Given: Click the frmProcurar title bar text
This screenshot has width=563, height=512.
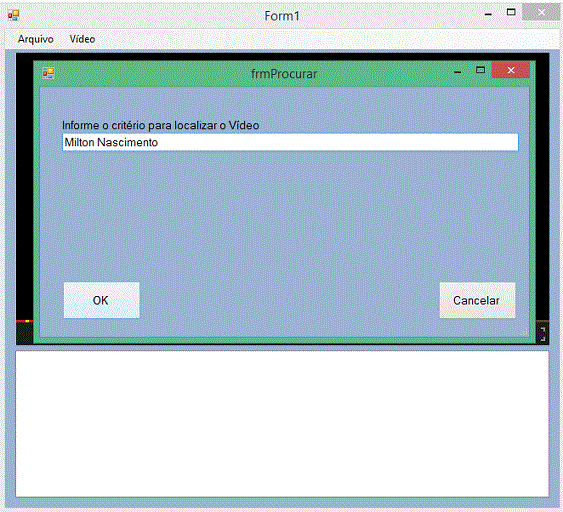Looking at the screenshot, I should 284,74.
